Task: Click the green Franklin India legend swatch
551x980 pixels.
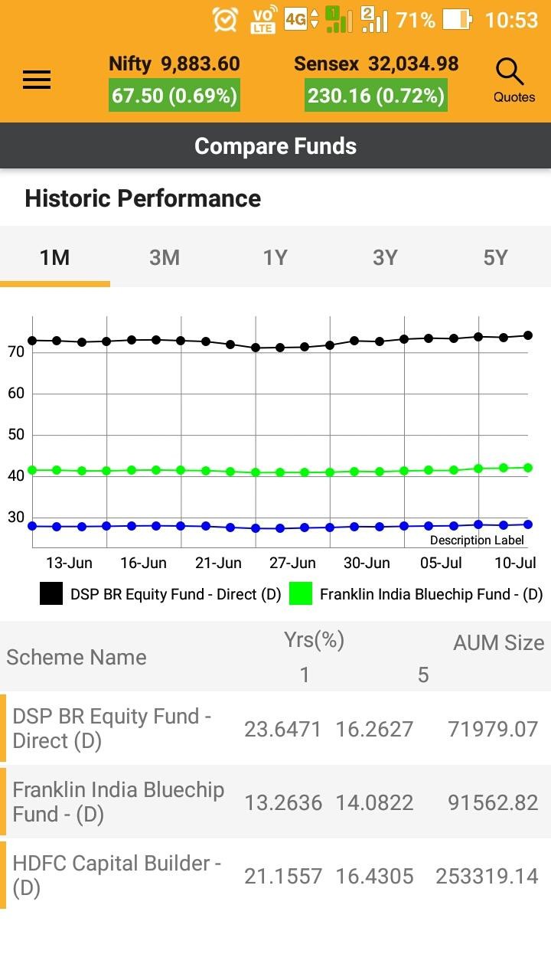Action: (301, 594)
